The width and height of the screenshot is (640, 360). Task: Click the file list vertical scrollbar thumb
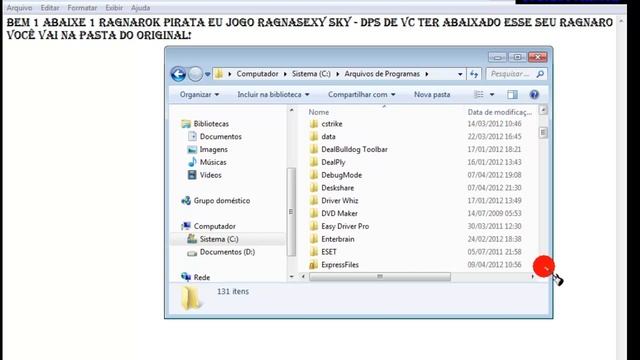pyautogui.click(x=543, y=133)
